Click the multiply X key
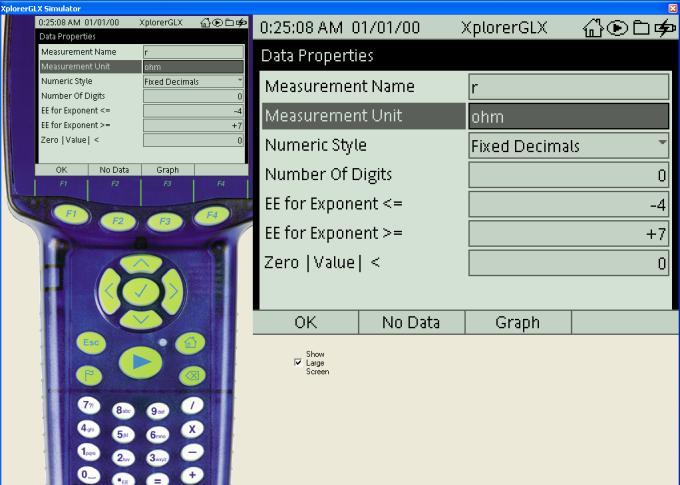Screen dimensions: 680x485 pos(192,429)
